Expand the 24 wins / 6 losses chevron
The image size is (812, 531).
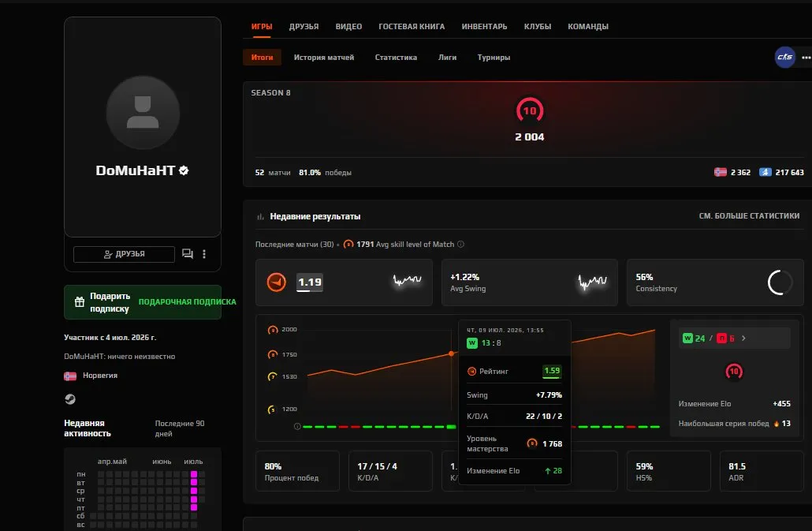coord(743,338)
